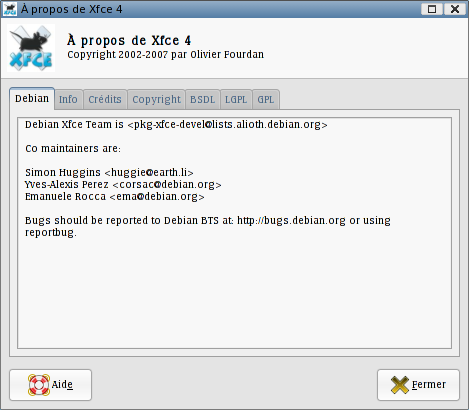The image size is (469, 410).
Task: Click the Copyright 2002-2007 par Olivier Fourdan text
Action: click(165, 54)
